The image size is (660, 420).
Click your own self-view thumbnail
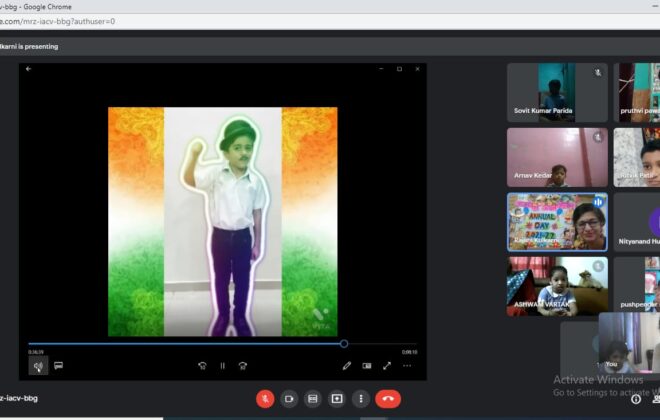[x=629, y=343]
